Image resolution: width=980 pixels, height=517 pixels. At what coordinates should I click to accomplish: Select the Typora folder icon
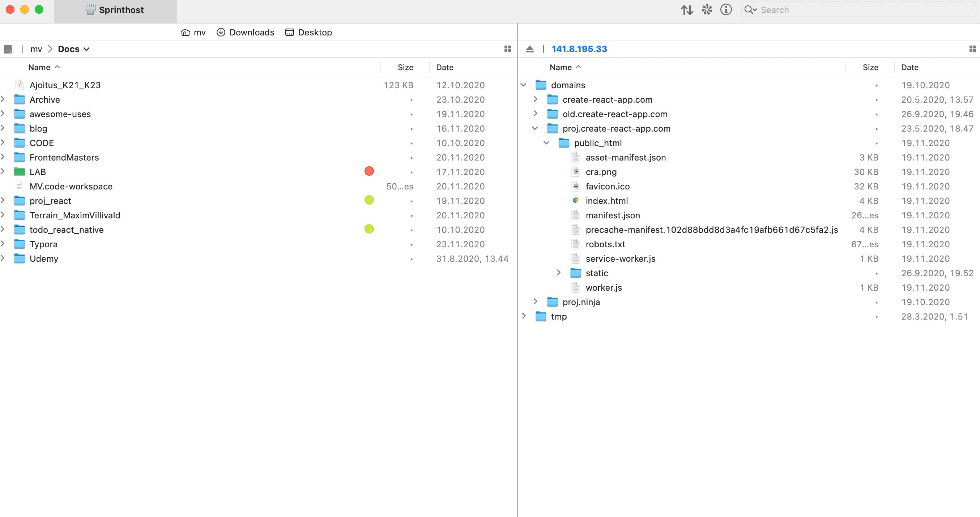(20, 244)
